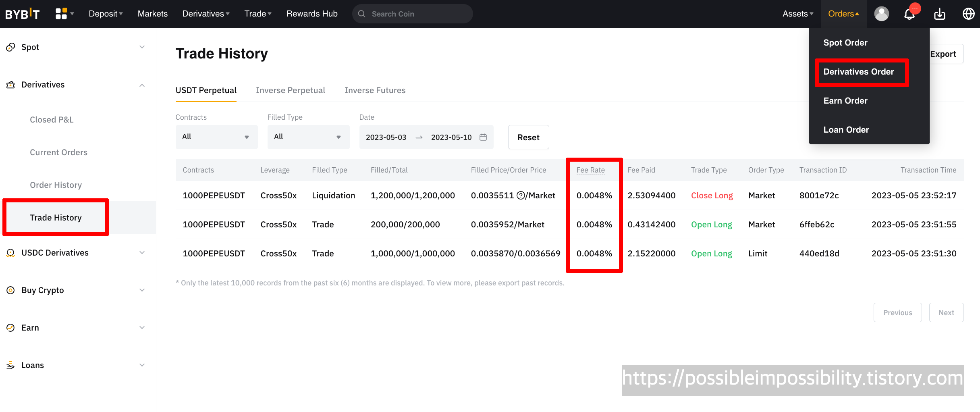Click the USDC Derivatives sidebar icon
Screen dimensions: 980x412
click(11, 253)
